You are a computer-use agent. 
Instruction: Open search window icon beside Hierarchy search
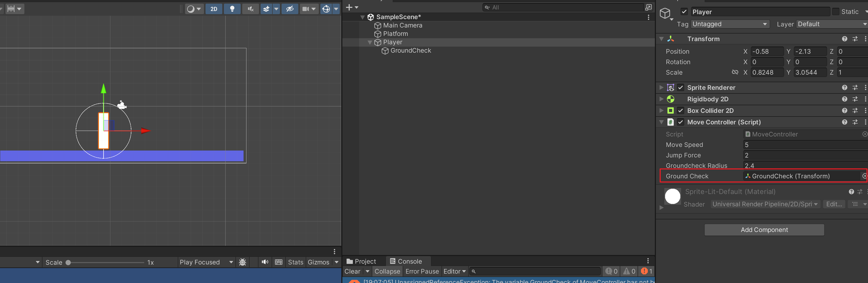tap(649, 7)
